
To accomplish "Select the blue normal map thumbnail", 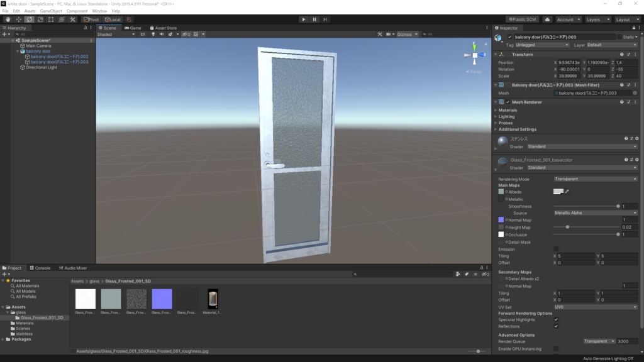I will 162,299.
